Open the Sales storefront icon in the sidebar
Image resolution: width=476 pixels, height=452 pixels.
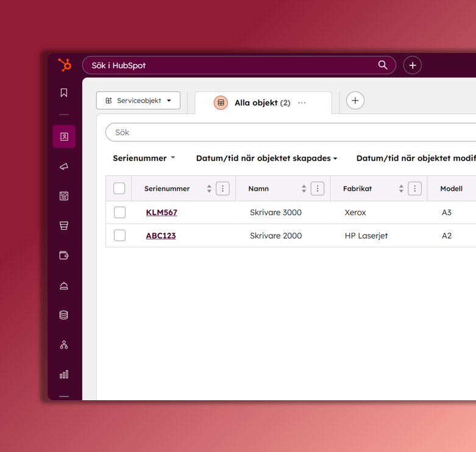click(64, 225)
